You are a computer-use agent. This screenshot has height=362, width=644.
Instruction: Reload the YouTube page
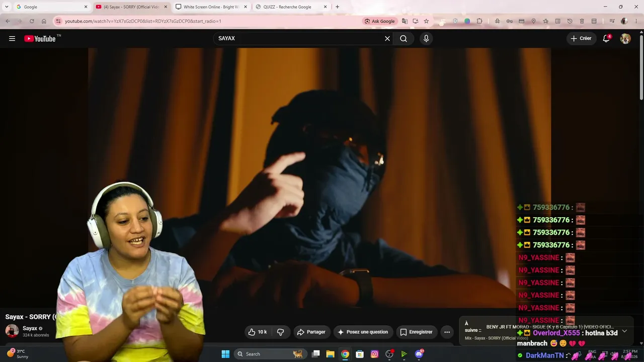(x=32, y=21)
